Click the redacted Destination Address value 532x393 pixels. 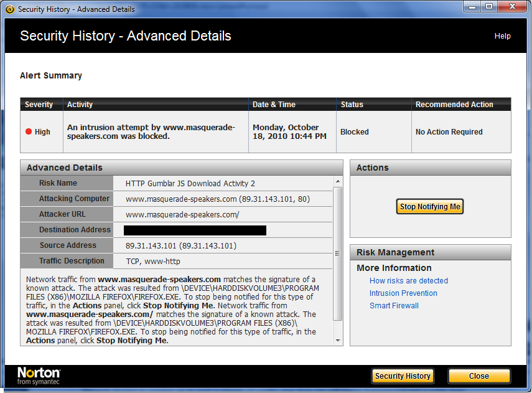(195, 230)
